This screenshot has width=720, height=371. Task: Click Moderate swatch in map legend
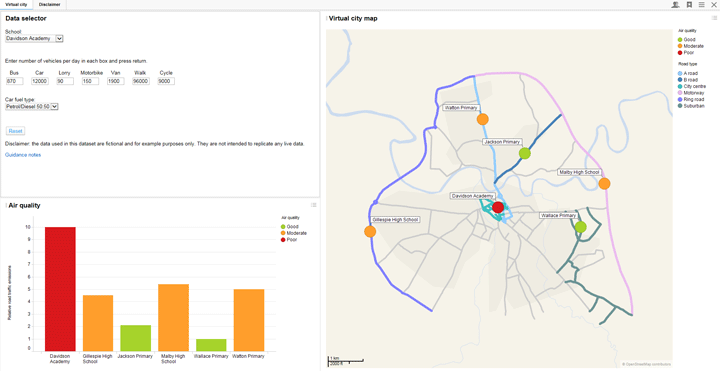[x=680, y=46]
